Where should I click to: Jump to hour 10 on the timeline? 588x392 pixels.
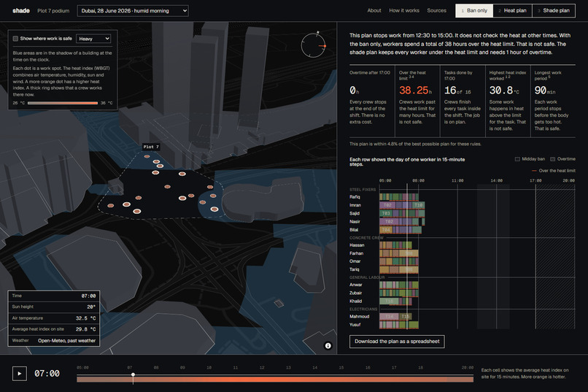pos(209,368)
